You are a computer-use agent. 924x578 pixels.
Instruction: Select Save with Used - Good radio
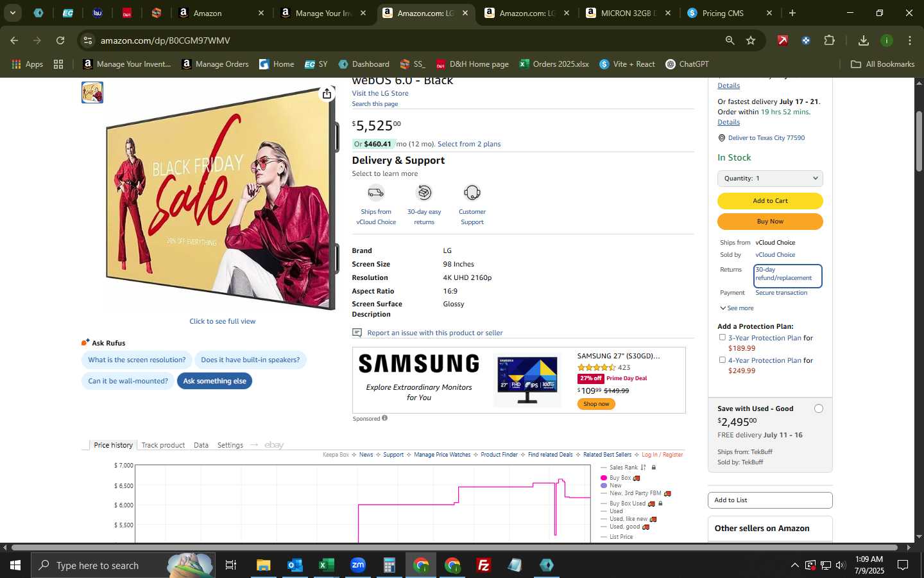coord(819,408)
